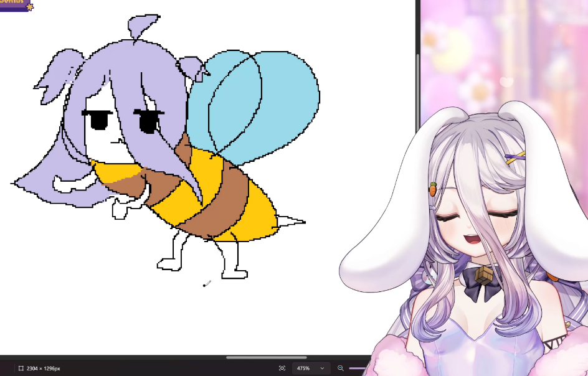This screenshot has height=376, width=588.
Task: Click the horizontal scrollbar thumb
Action: click(266, 357)
